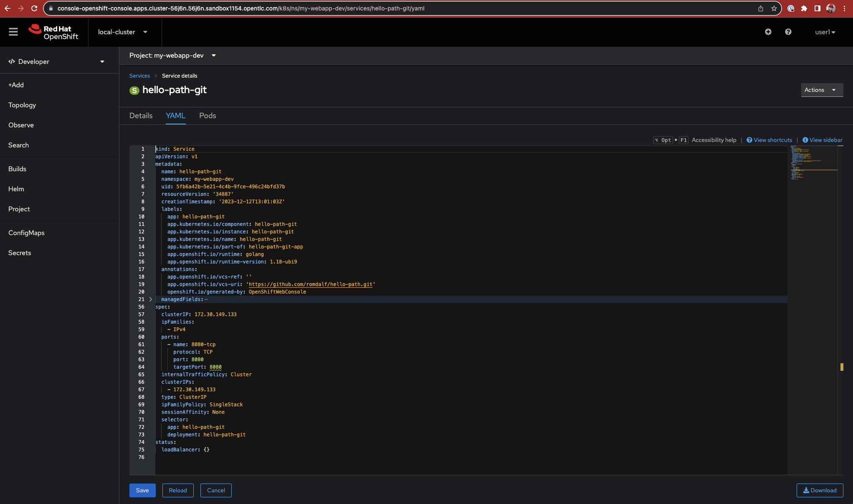Switch to the Pods tab
Image resolution: width=853 pixels, height=504 pixels.
pos(208,116)
